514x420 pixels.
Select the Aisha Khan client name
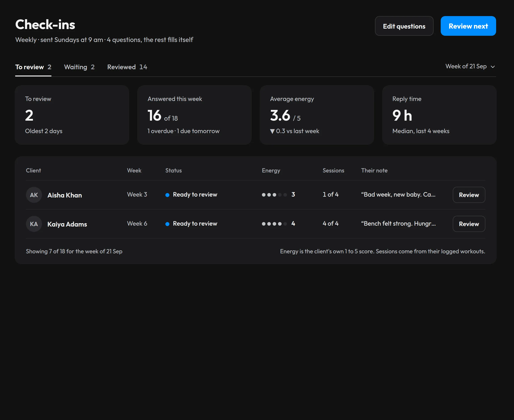tap(65, 195)
